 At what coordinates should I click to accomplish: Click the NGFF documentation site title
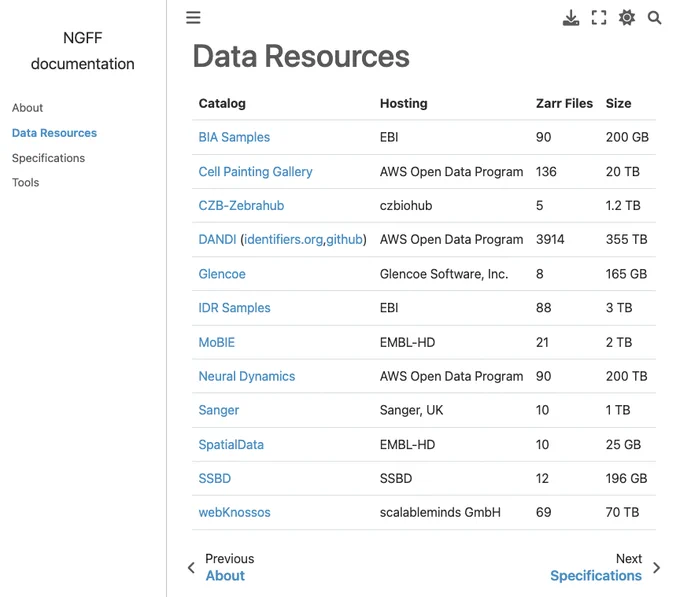coord(83,51)
